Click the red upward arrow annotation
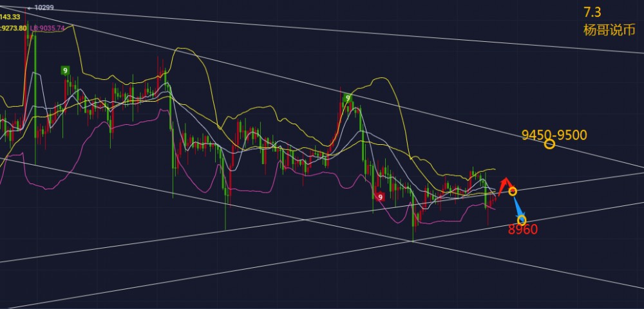Screen dimensions: 644x309 coord(504,184)
